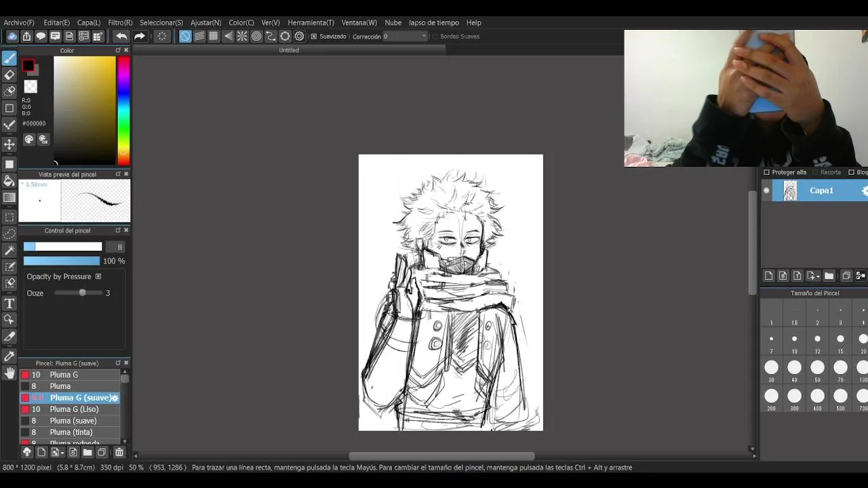Delete brush with the trash icon
This screenshot has height=488, width=868.
119,452
